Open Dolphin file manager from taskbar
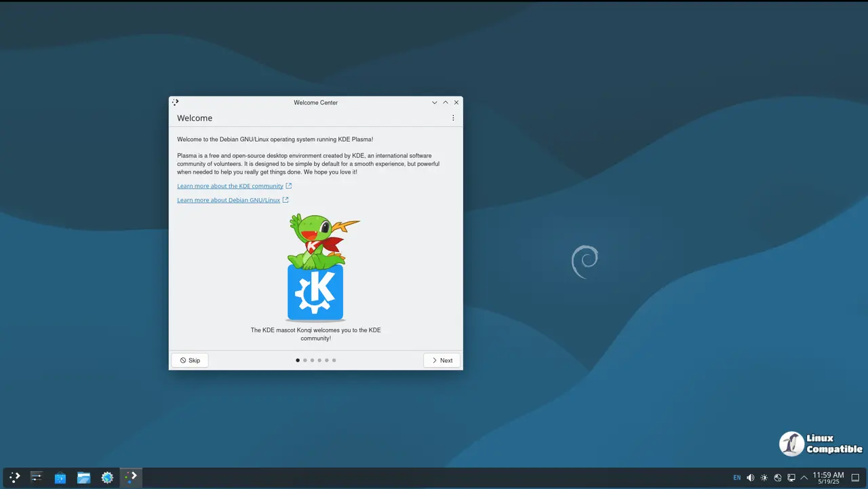This screenshot has width=868, height=489. pyautogui.click(x=83, y=477)
